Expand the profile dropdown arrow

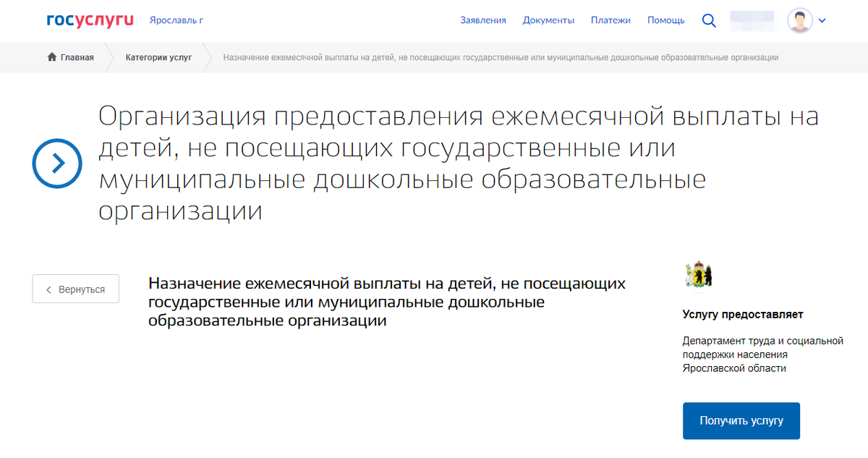pyautogui.click(x=822, y=21)
